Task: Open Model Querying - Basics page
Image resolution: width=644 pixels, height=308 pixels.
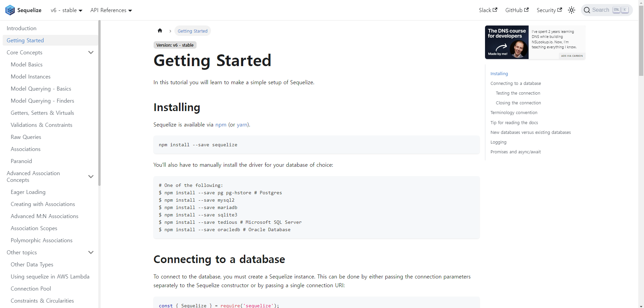Action: pyautogui.click(x=41, y=89)
